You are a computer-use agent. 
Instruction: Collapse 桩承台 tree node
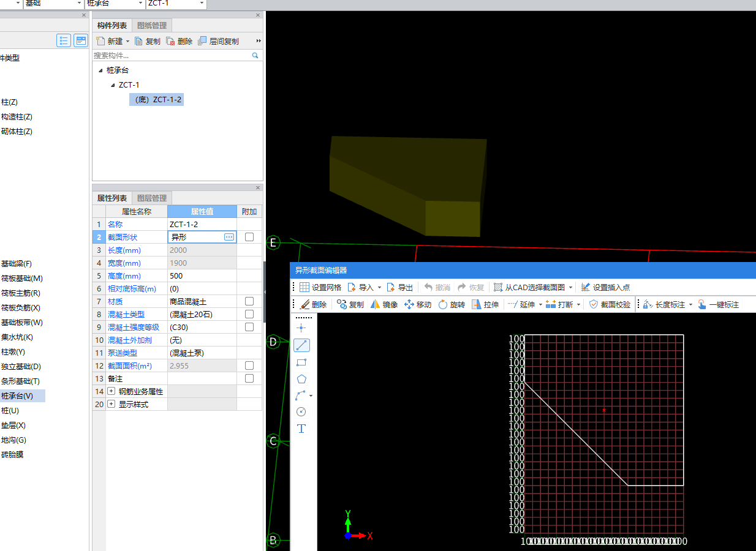100,70
